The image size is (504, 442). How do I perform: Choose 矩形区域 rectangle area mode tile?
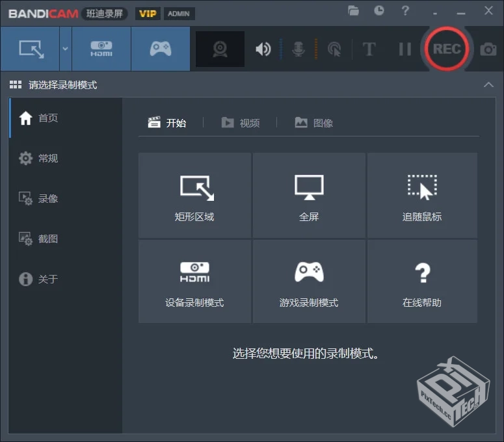tap(194, 195)
